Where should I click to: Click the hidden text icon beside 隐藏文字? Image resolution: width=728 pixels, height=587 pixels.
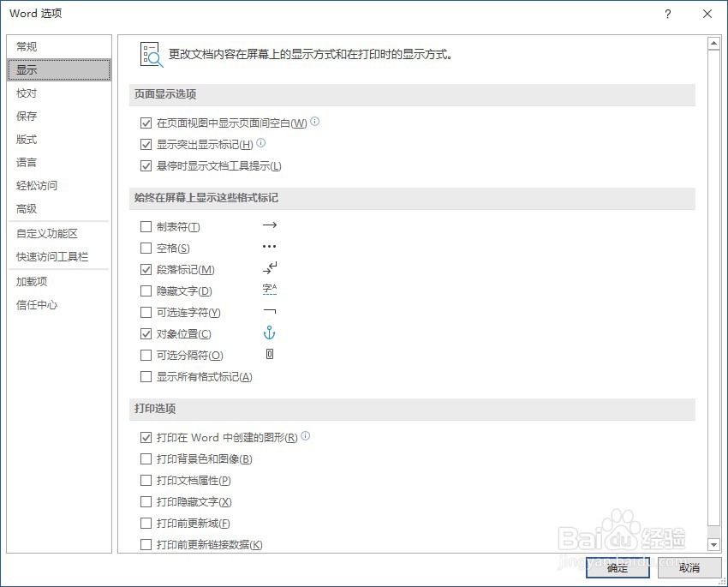[x=269, y=290]
